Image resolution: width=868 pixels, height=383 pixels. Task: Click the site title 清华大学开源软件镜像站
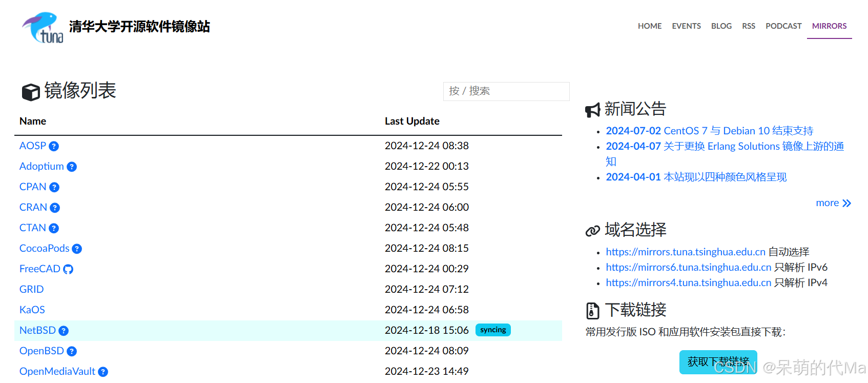point(139,27)
